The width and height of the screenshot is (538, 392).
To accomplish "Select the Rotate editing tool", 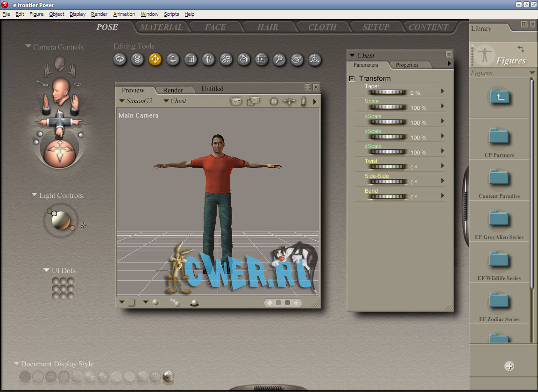I will (120, 59).
